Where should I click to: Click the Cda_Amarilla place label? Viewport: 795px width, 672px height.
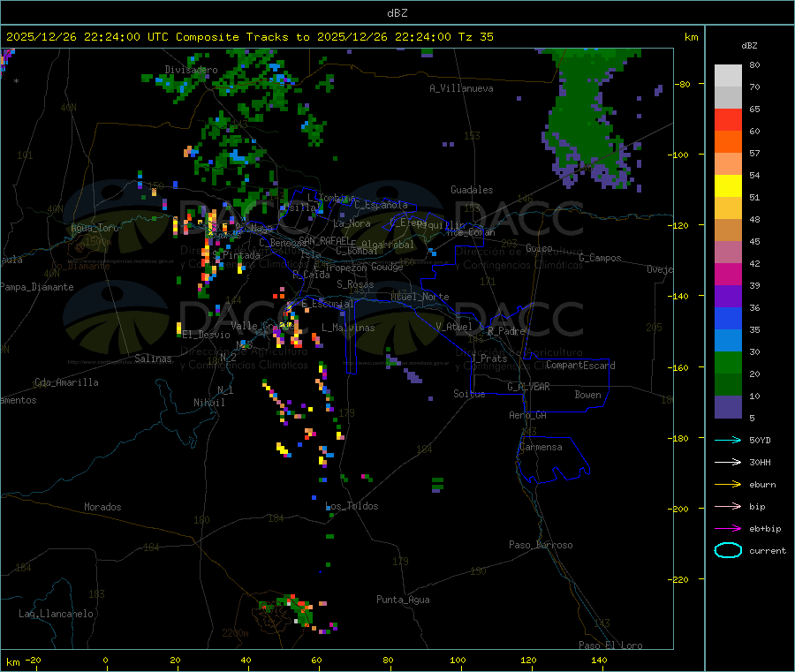[x=66, y=382]
